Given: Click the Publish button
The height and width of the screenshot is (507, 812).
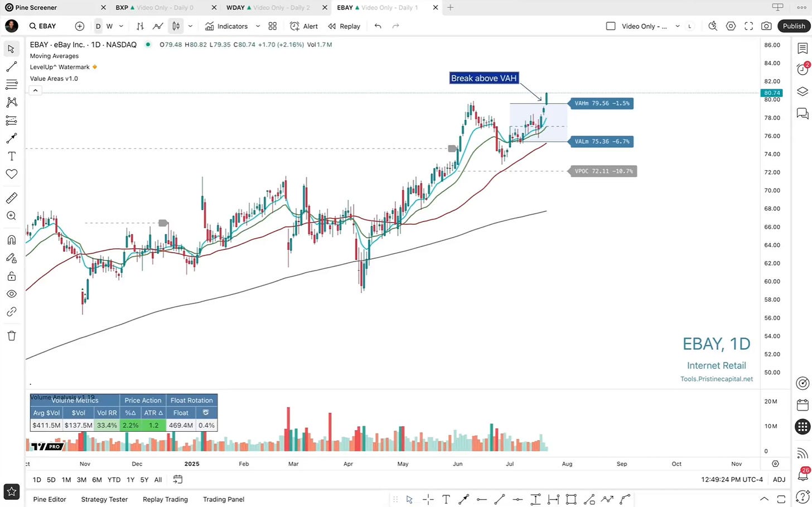Looking at the screenshot, I should coord(794,26).
